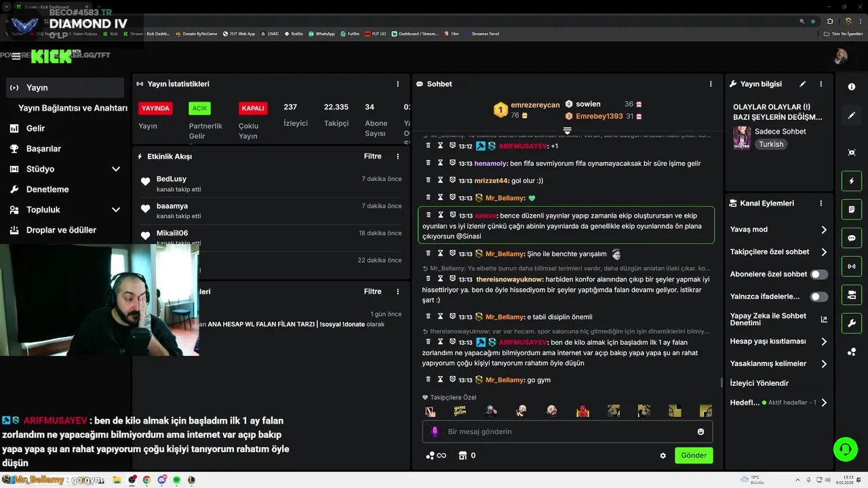This screenshot has height=488, width=868.
Task: Click the chat scrollbar
Action: [721, 383]
